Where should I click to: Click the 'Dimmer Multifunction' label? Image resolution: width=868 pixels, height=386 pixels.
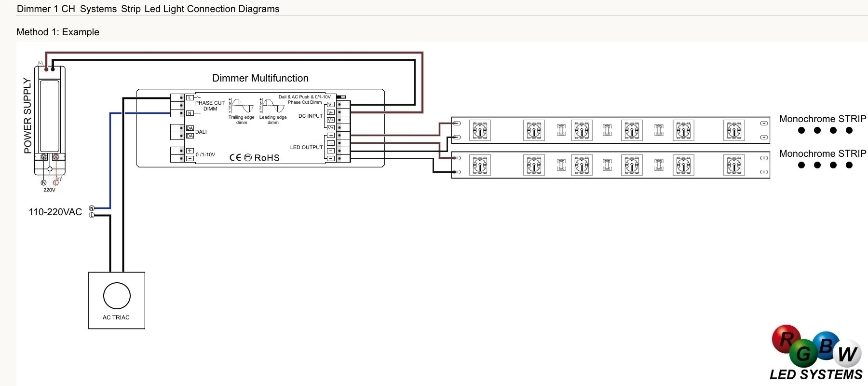point(260,78)
